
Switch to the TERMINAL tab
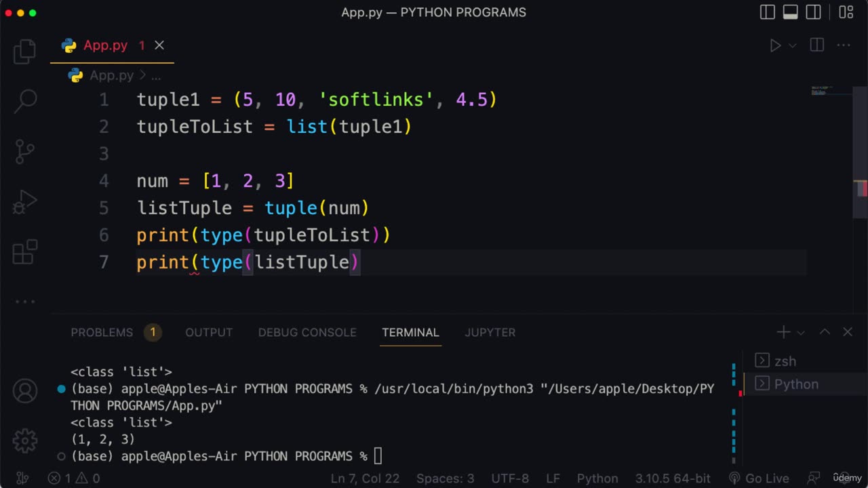coord(410,332)
